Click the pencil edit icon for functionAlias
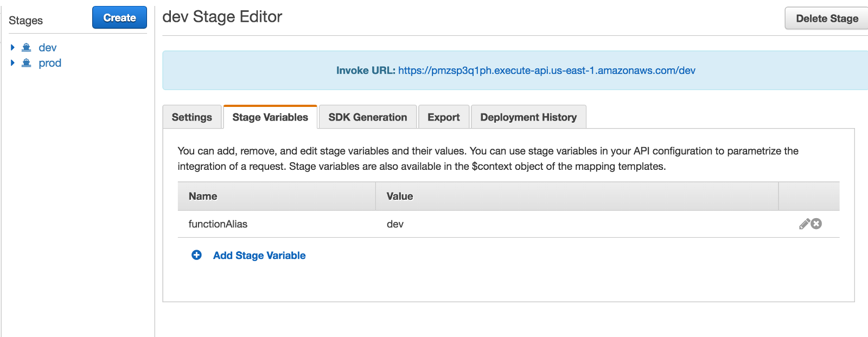This screenshot has width=868, height=337. point(804,224)
